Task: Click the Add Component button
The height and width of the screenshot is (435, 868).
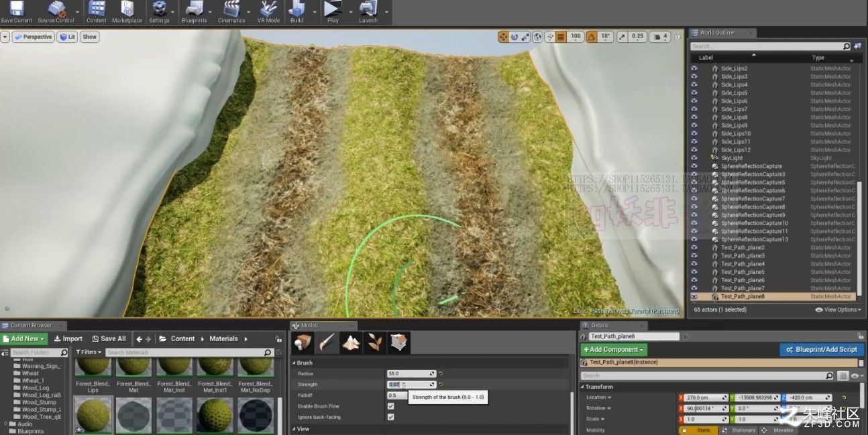Action: coord(614,350)
